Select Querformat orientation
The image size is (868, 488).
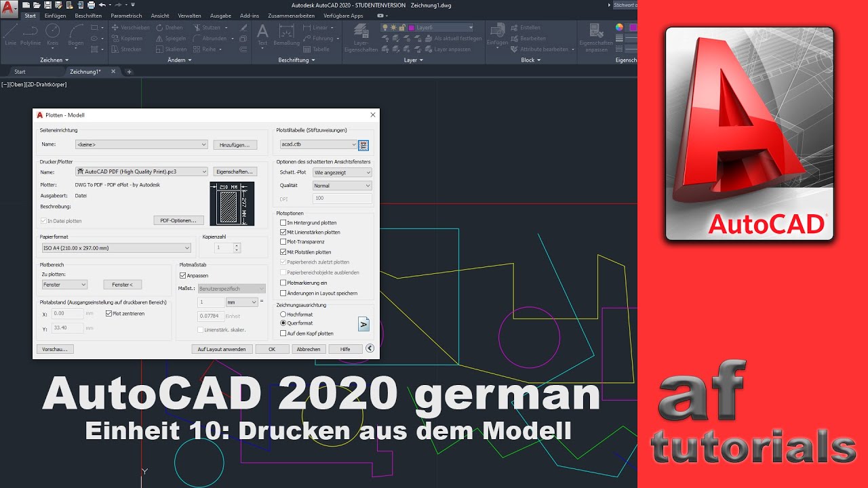[283, 323]
